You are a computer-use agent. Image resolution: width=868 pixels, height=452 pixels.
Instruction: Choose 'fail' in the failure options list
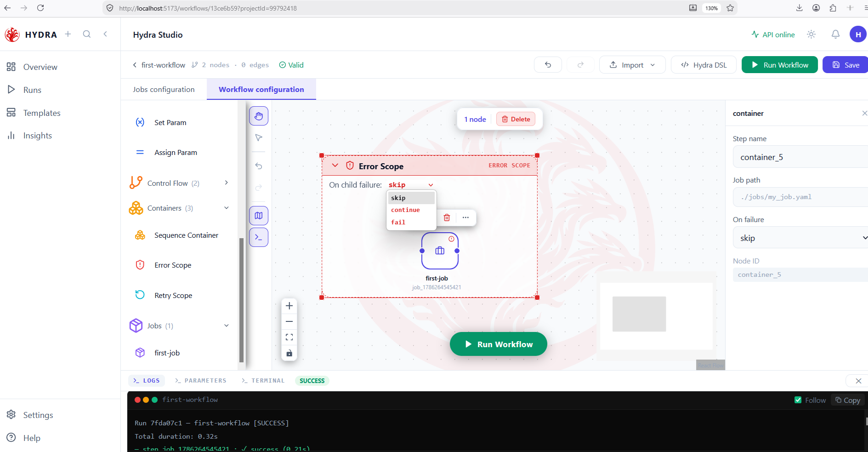[411, 222]
